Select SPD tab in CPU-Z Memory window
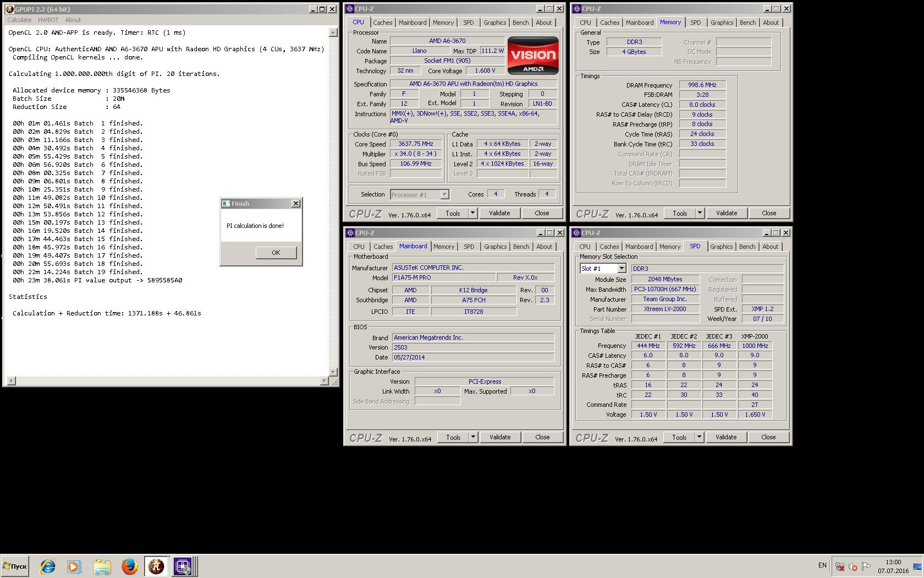Image resolution: width=924 pixels, height=578 pixels. [x=695, y=23]
